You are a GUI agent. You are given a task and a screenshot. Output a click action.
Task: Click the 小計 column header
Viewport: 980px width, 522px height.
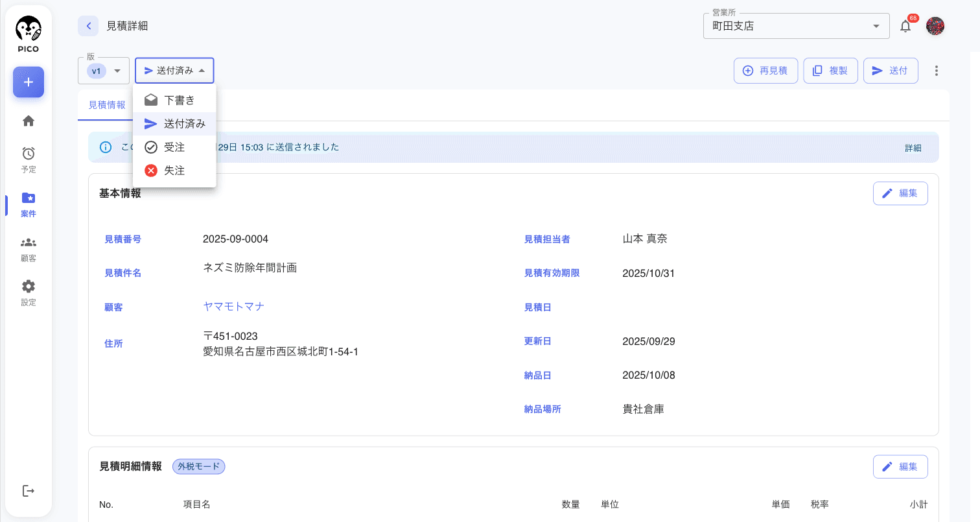pos(918,504)
